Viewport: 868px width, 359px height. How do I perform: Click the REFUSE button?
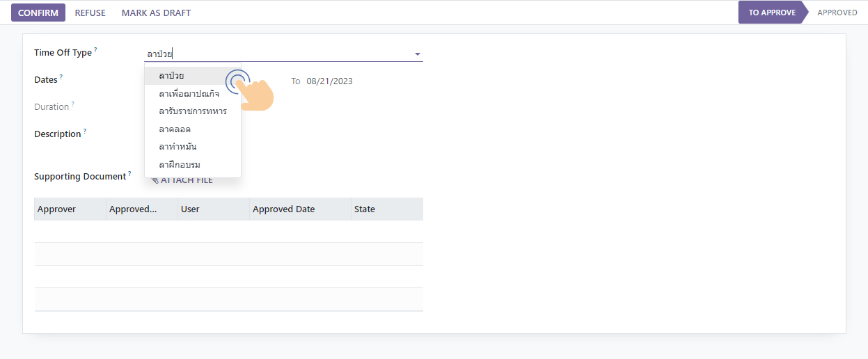[90, 13]
